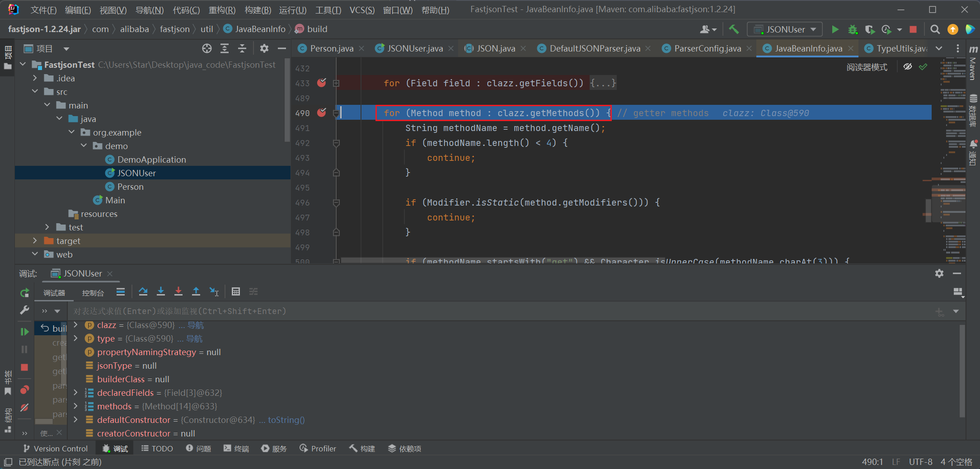Open JSONUser run configuration dropdown
Screen dimensions: 980x469
point(785,29)
